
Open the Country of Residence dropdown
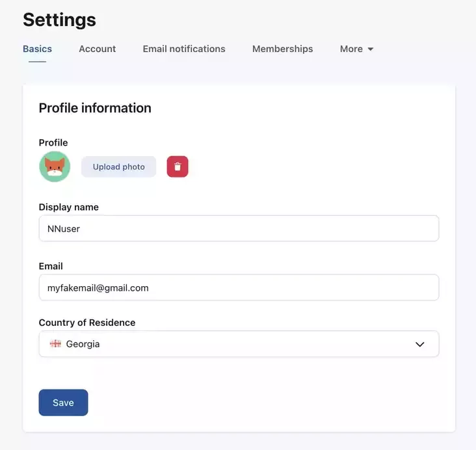click(x=239, y=344)
